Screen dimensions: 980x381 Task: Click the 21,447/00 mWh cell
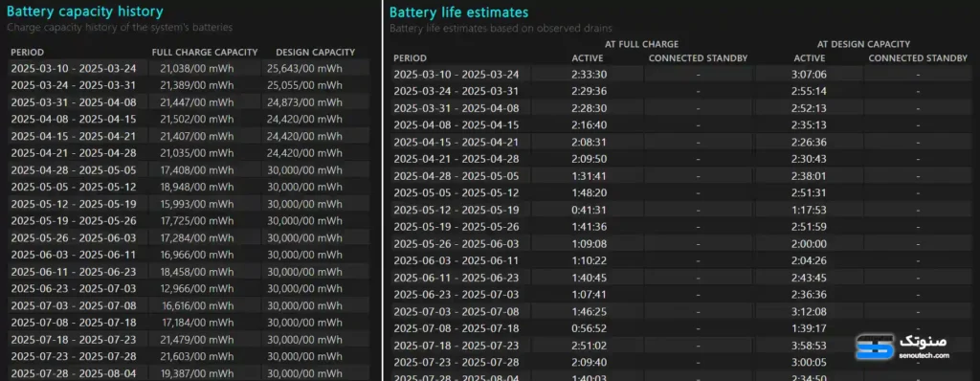coord(197,102)
